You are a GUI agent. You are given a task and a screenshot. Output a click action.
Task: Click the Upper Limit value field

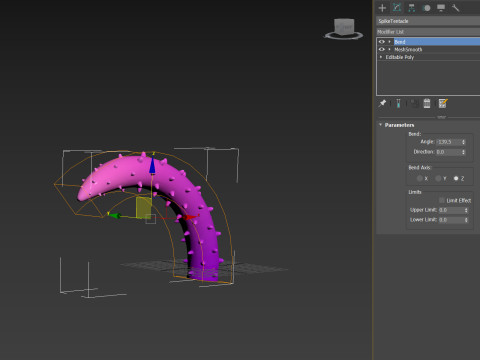pos(451,210)
